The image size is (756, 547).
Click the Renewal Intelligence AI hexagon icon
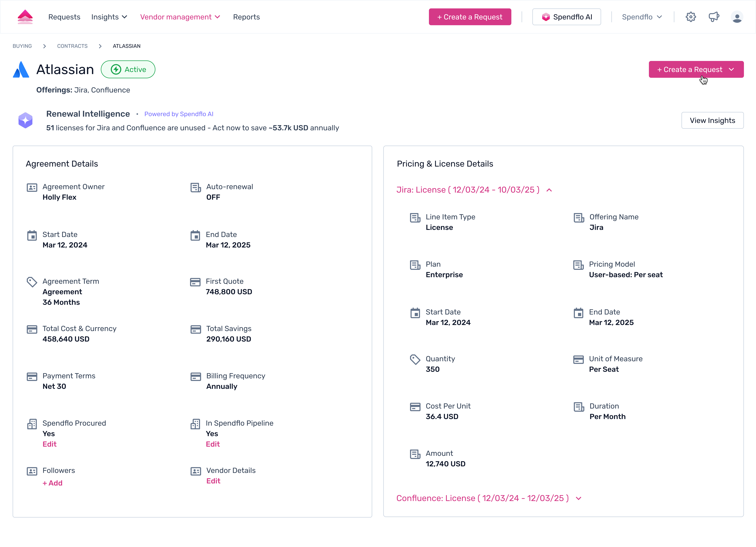[25, 120]
